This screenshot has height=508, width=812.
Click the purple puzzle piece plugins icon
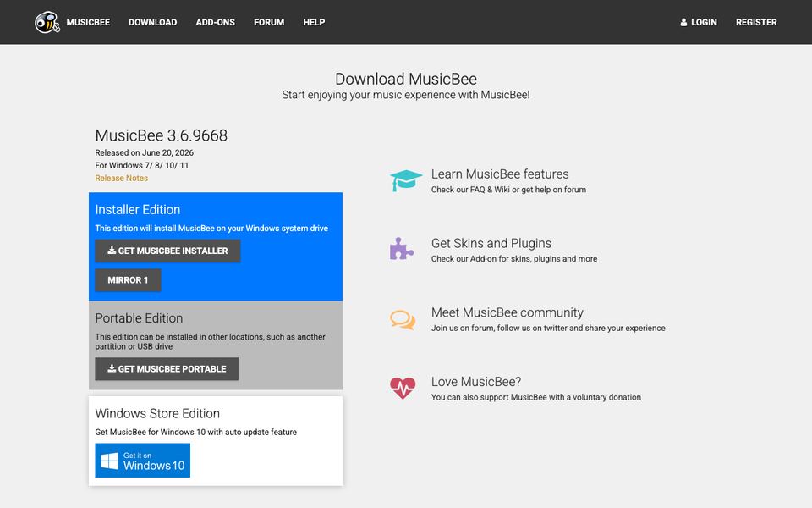point(401,249)
